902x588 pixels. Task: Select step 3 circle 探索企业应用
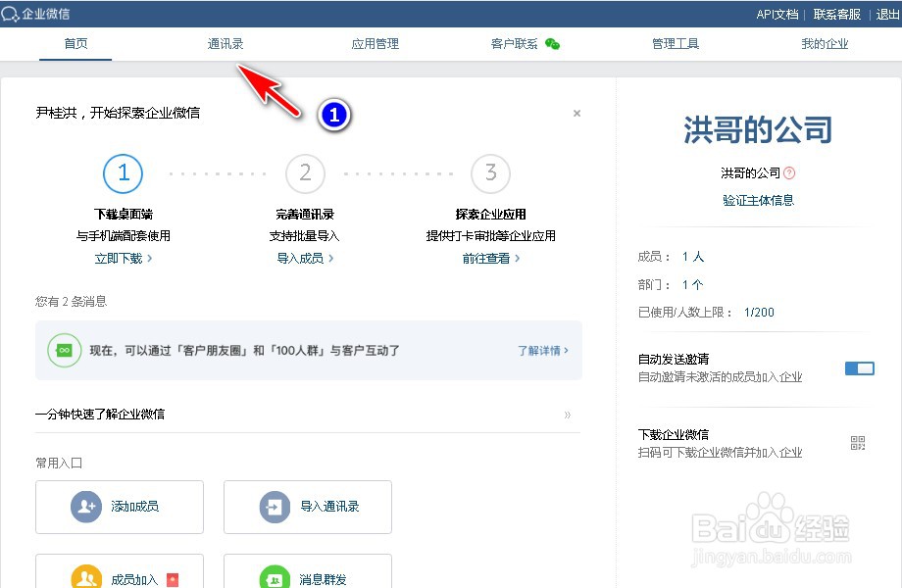coord(490,173)
